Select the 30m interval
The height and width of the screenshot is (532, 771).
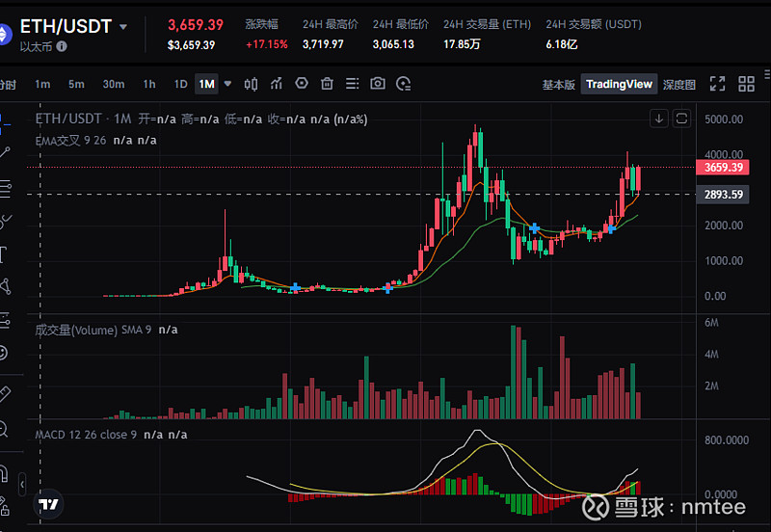113,84
